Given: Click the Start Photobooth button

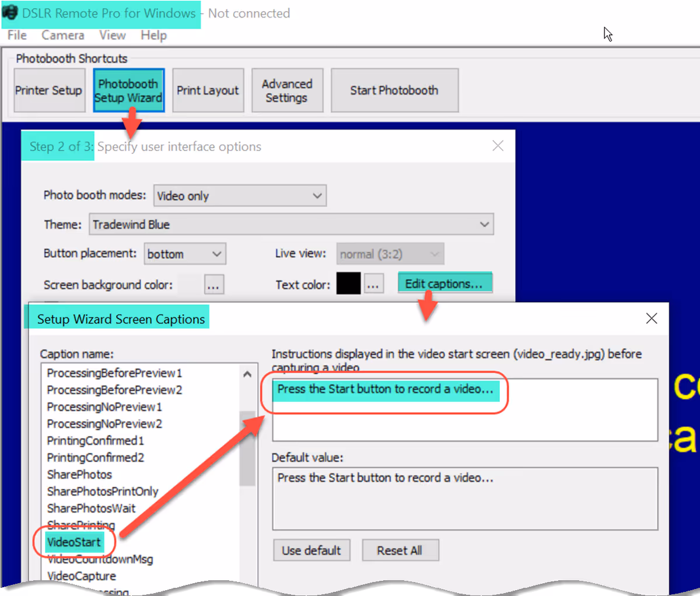Looking at the screenshot, I should (x=394, y=90).
